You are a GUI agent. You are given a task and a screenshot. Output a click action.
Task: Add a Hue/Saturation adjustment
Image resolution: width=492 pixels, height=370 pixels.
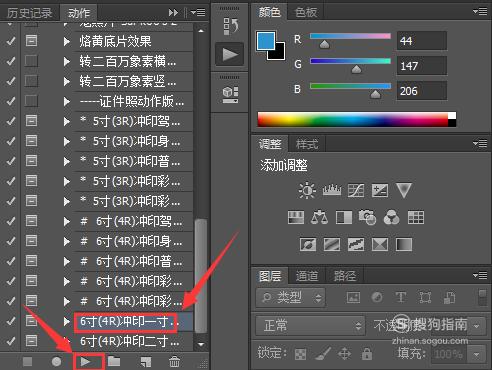296,217
